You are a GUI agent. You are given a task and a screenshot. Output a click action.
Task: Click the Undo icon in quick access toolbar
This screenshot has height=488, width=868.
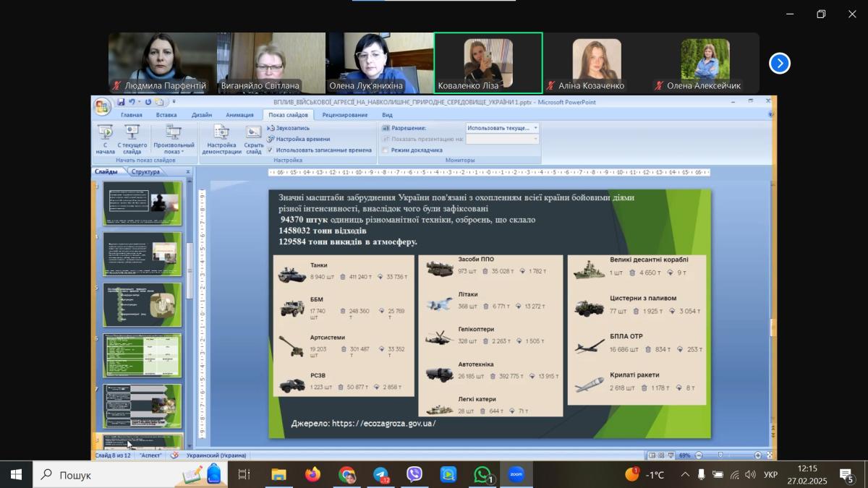(132, 102)
